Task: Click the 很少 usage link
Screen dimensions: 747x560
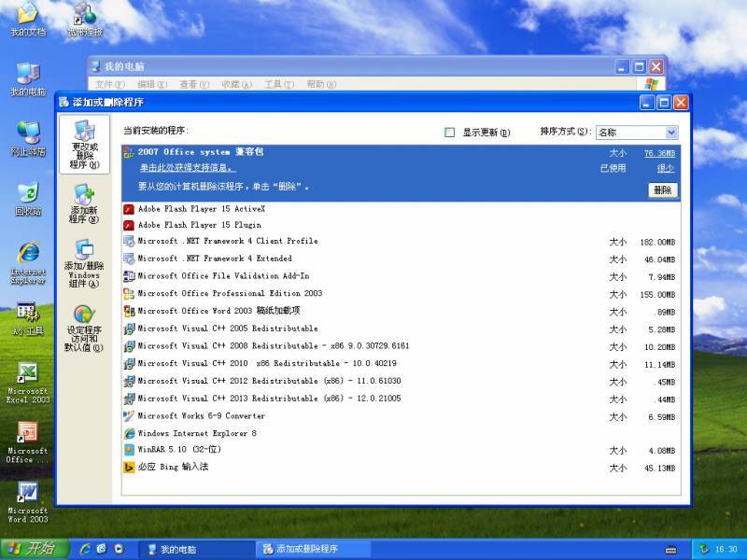Action: (x=666, y=168)
